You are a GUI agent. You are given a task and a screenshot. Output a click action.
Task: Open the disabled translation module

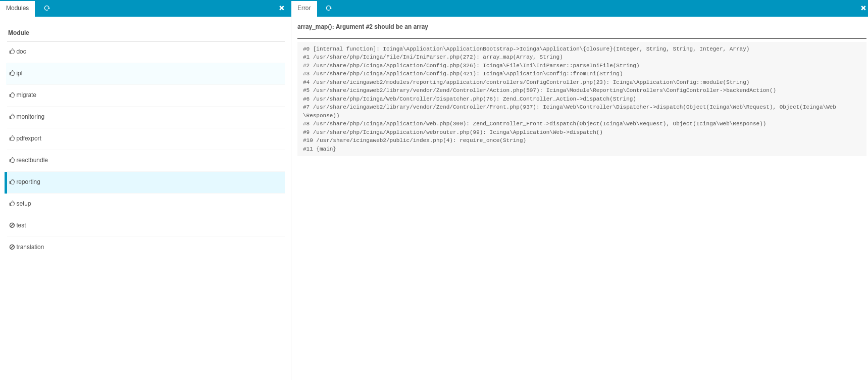coord(145,247)
